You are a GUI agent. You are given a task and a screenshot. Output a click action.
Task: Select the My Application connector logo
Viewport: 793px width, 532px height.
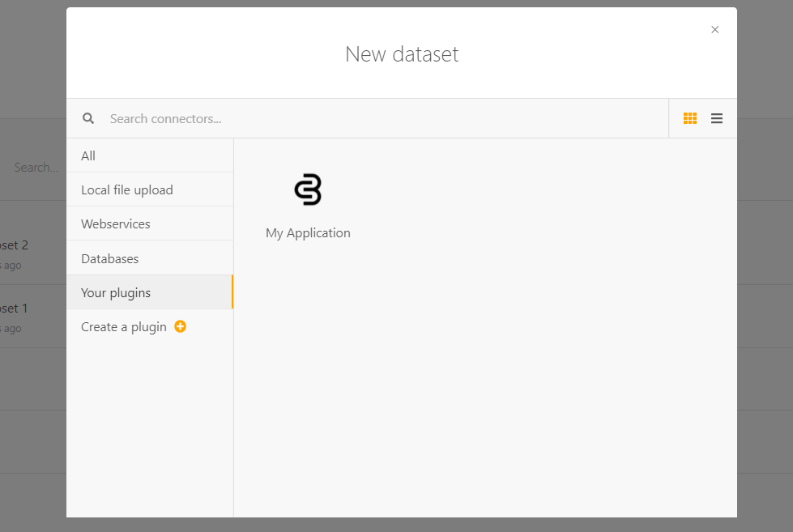point(308,189)
